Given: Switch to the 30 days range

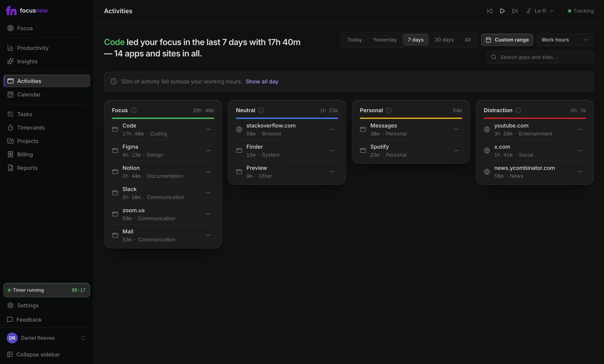Looking at the screenshot, I should (444, 40).
